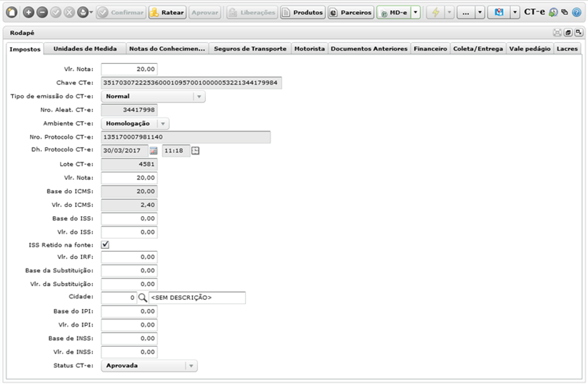This screenshot has height=384, width=588.
Task: Expand the Status CT-e Aprovada dropdown
Action: click(x=191, y=366)
